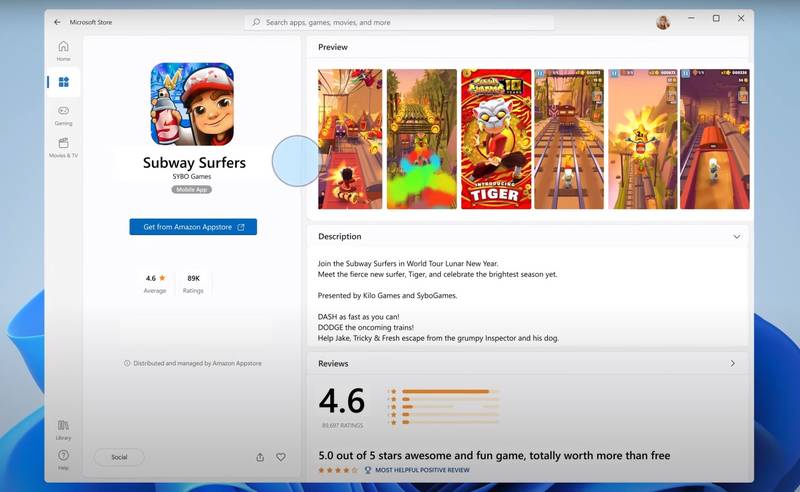Click 'DODGE the oncoming trains!' line
The height and width of the screenshot is (492, 800).
(366, 328)
